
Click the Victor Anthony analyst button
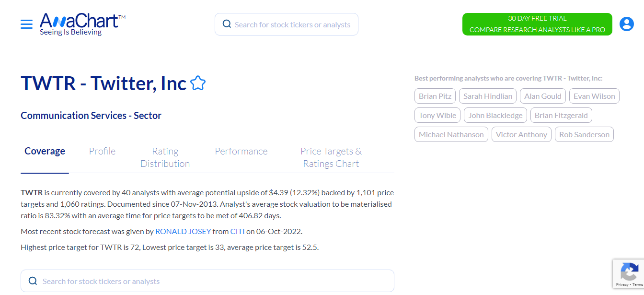tap(521, 134)
